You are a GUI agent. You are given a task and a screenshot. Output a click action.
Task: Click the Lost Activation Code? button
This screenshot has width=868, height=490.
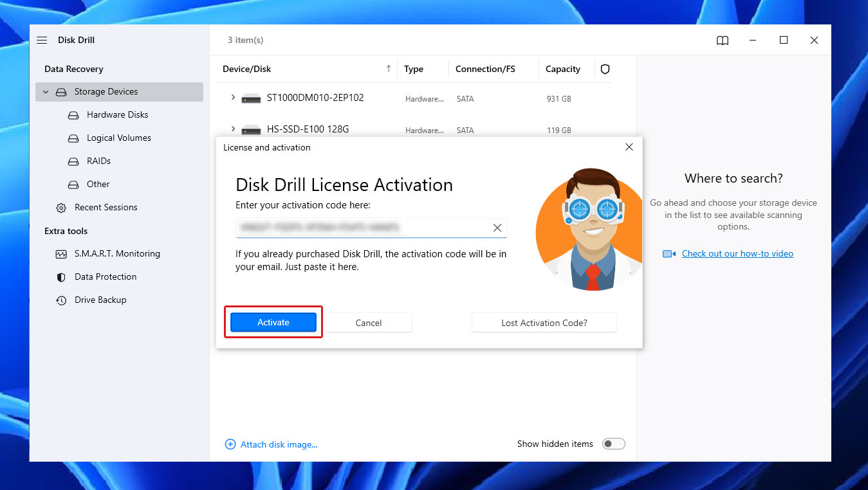coord(544,323)
